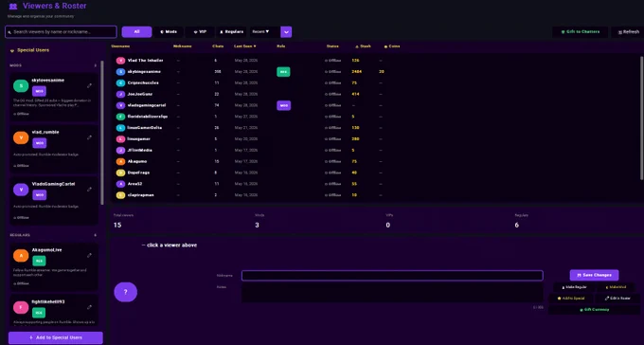Select the Regulars filter tab
This screenshot has height=345, width=644.
point(231,31)
